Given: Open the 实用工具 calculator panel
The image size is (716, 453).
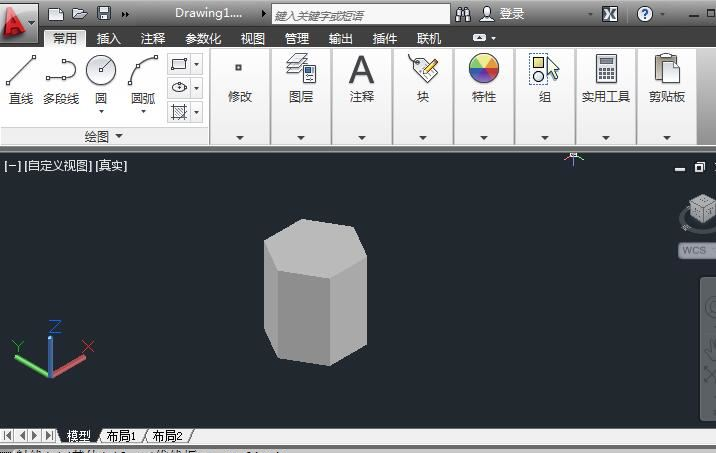Looking at the screenshot, I should tap(606, 97).
